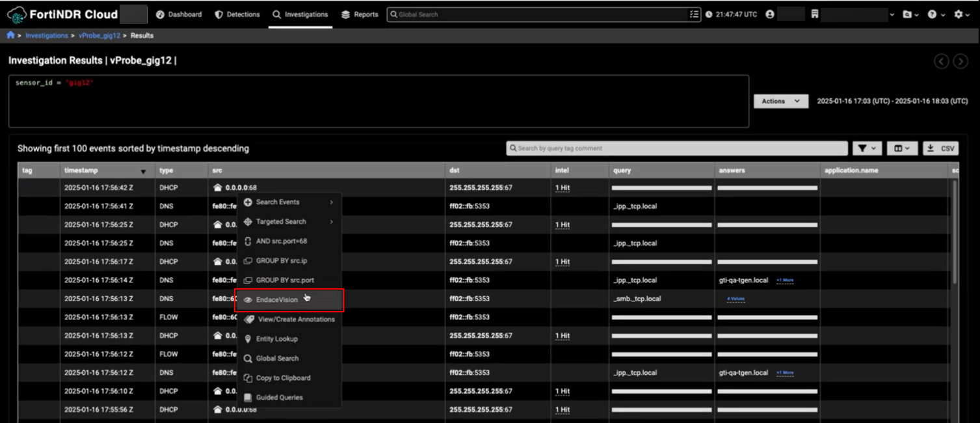Screen dimensions: 980x423
Task: Click the advanced search icon beside Global Search
Action: [693, 14]
